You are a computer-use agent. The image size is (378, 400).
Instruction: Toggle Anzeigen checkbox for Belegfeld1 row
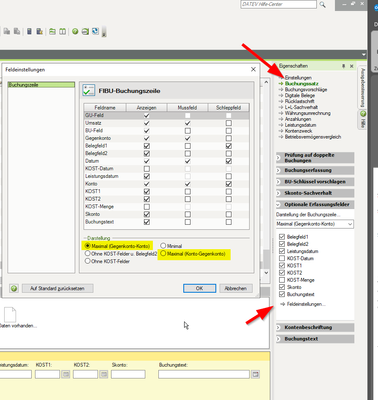tap(146, 146)
